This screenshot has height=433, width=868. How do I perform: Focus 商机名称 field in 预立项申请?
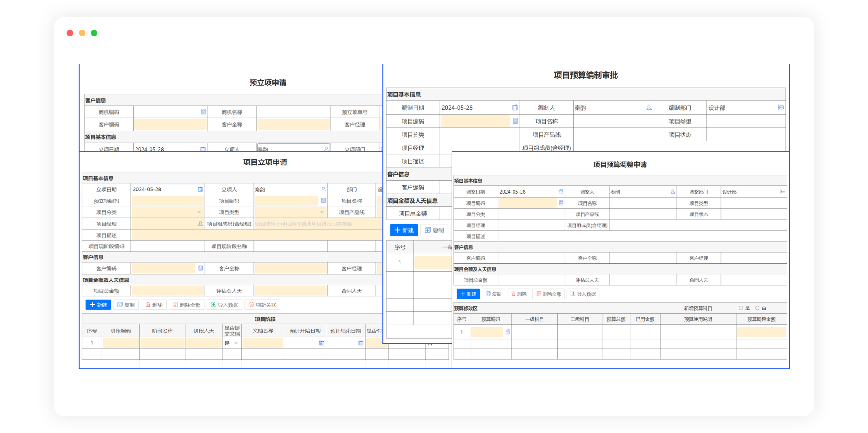click(293, 112)
